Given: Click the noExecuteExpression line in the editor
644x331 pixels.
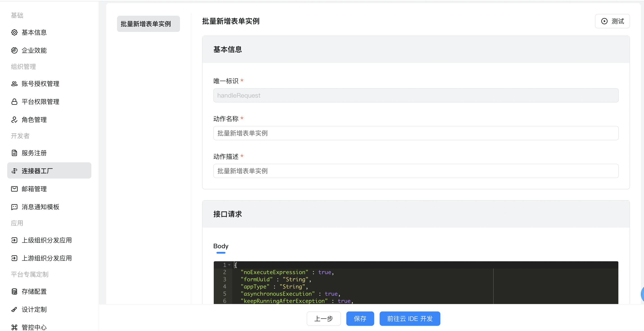Looking at the screenshot, I should (287, 272).
